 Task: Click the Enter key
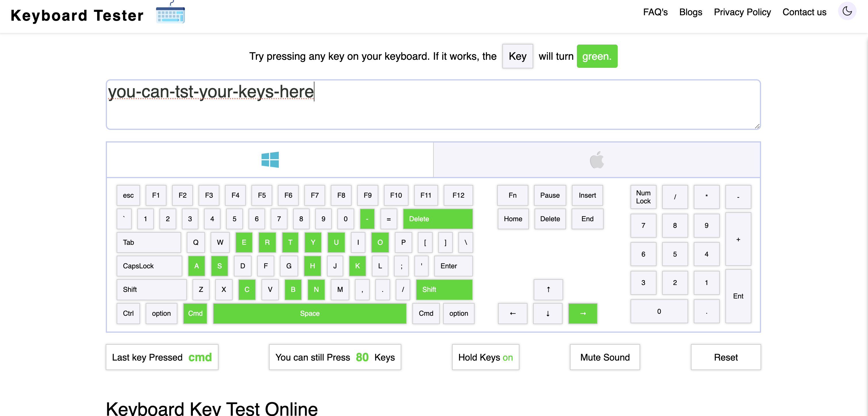click(x=454, y=266)
